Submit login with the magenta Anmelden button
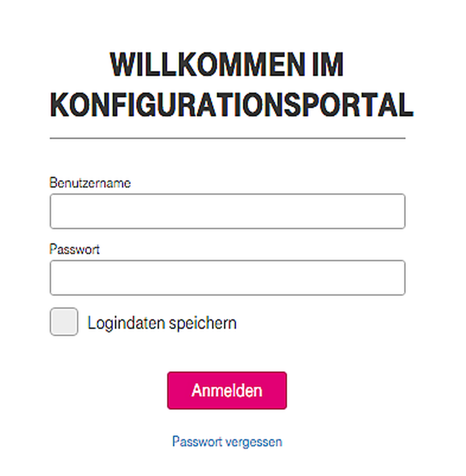The width and height of the screenshot is (466, 476). coord(227,390)
